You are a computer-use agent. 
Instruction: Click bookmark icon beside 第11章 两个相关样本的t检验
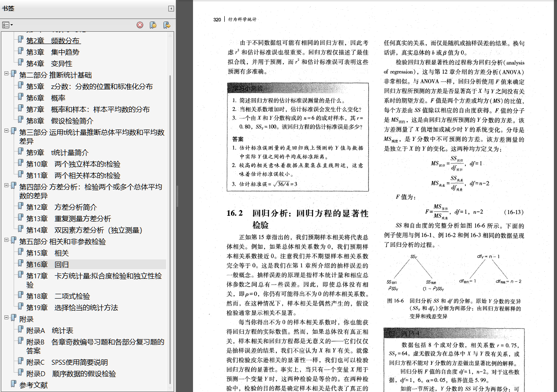coord(21,175)
